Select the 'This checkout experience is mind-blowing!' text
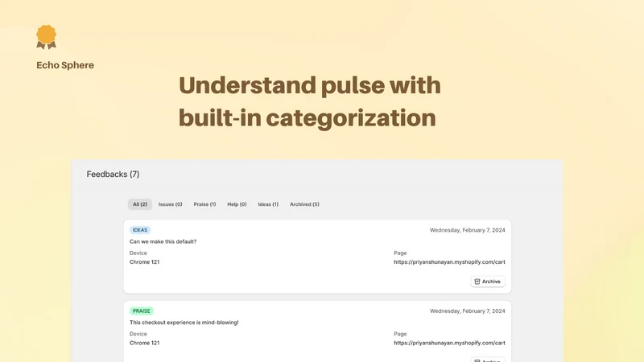Screen dimensions: 644x362 [184, 323]
